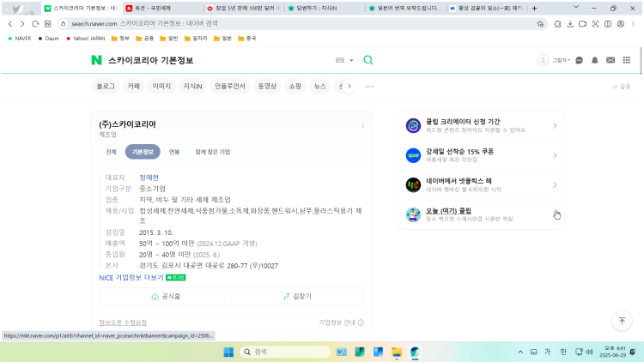Open the user profile avatar icon
This screenshot has height=362, width=644.
tap(543, 60)
